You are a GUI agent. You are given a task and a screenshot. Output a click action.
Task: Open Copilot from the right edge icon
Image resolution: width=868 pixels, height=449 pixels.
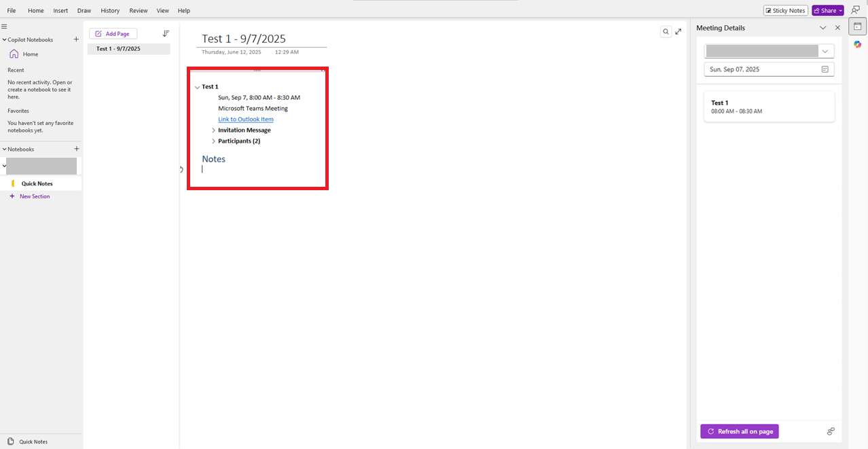857,44
